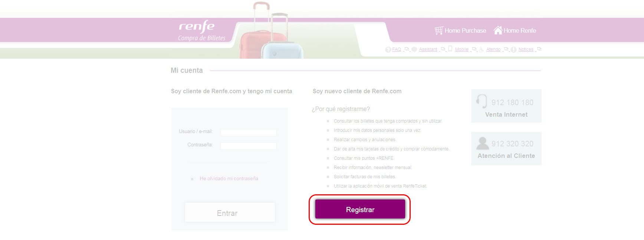
Task: Focus the Usuario / e-mail field
Action: click(x=249, y=133)
